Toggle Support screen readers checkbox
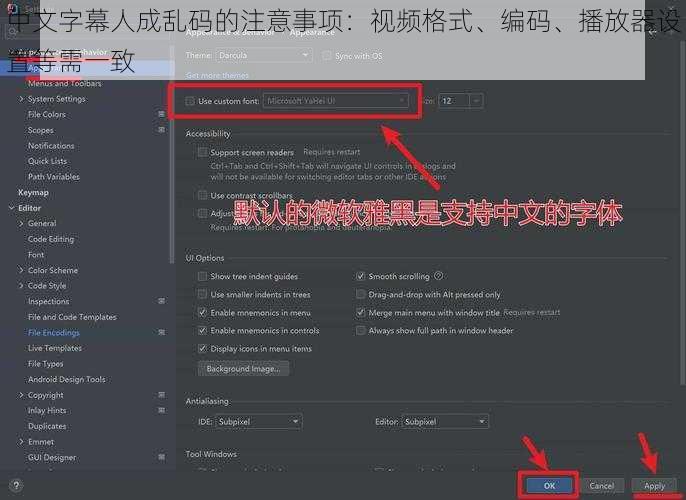The width and height of the screenshot is (686, 500). tap(202, 152)
